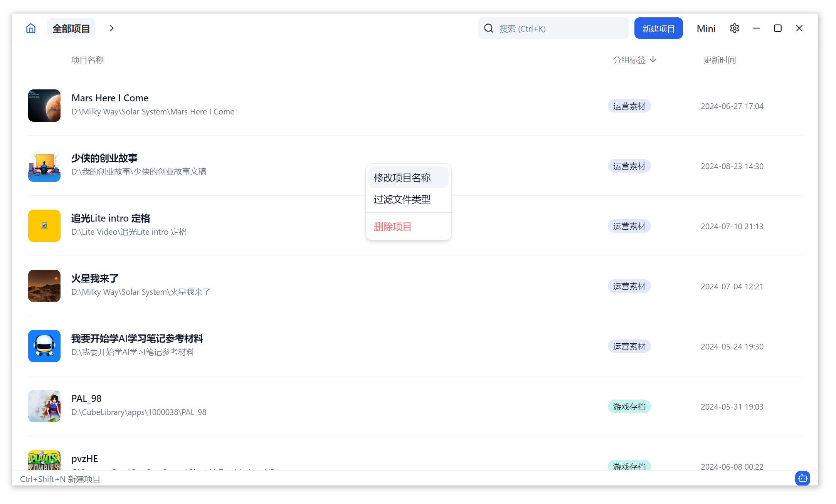Image resolution: width=836 pixels, height=504 pixels.
Task: Choose 删除项目 in context menu
Action: 408,227
